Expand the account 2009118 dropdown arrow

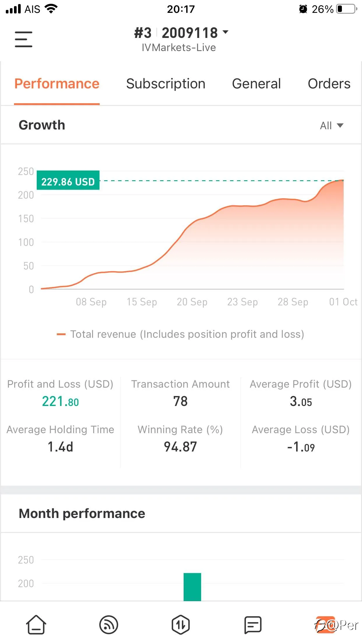pos(225,32)
